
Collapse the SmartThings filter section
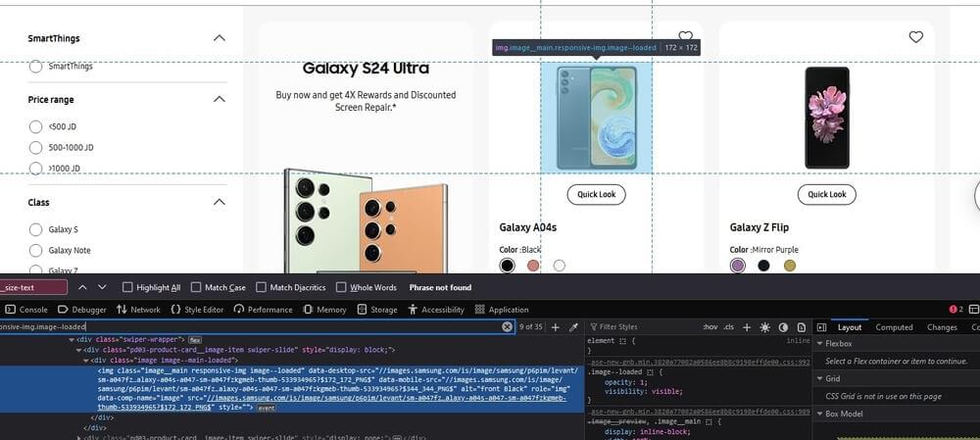pyautogui.click(x=219, y=38)
